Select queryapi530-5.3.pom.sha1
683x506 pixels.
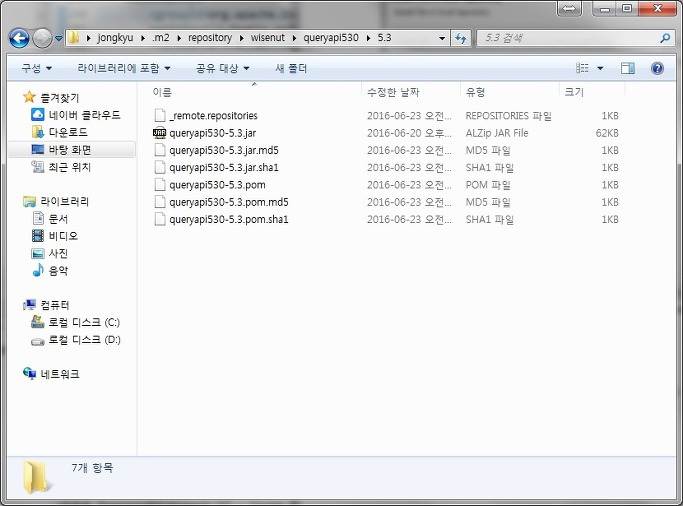(x=229, y=219)
